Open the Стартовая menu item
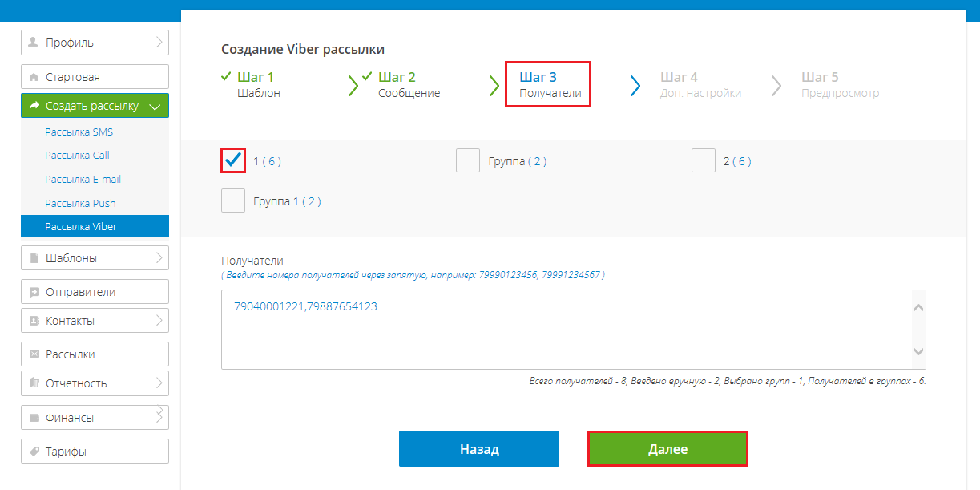980x490 pixels. pos(95,77)
